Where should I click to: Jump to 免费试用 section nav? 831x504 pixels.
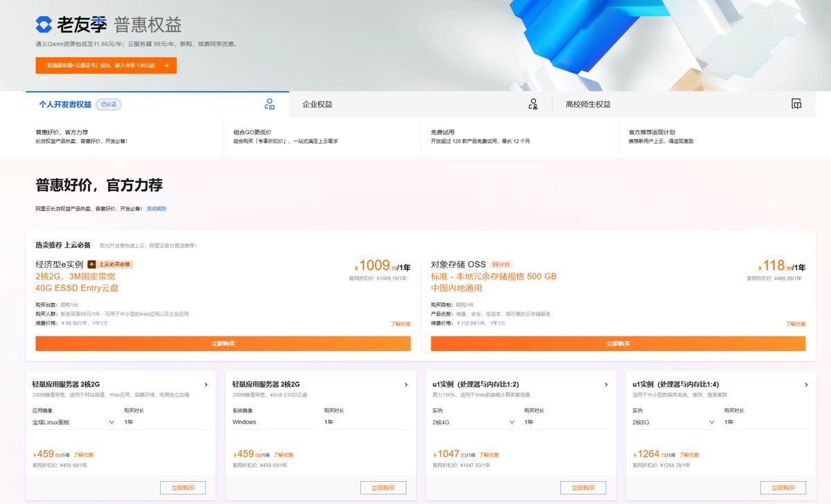tap(519, 136)
